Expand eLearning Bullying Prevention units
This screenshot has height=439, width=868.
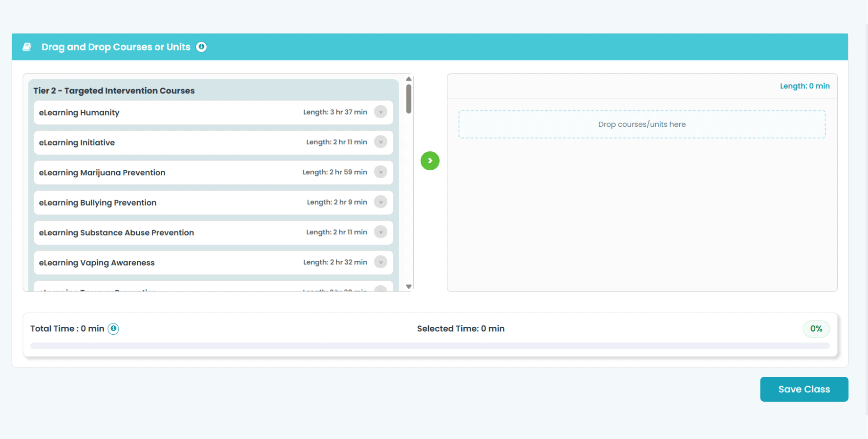(381, 202)
